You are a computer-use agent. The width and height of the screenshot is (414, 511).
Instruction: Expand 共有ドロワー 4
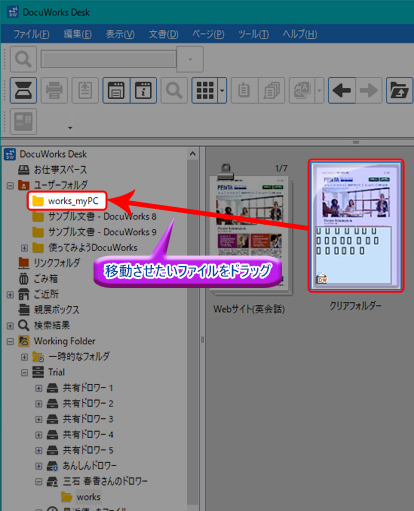[39, 435]
